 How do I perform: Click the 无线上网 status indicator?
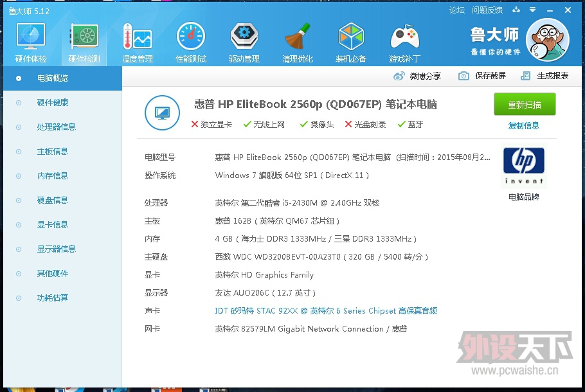pos(264,125)
